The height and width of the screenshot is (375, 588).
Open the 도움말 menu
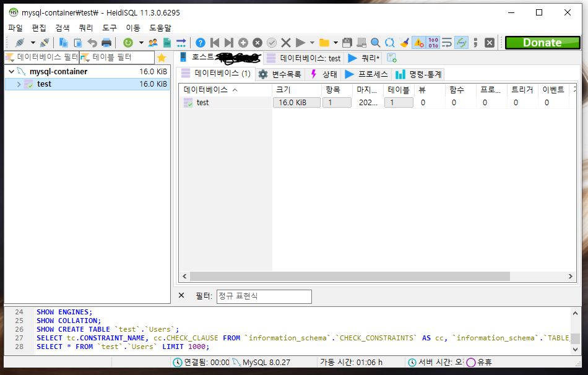click(160, 28)
